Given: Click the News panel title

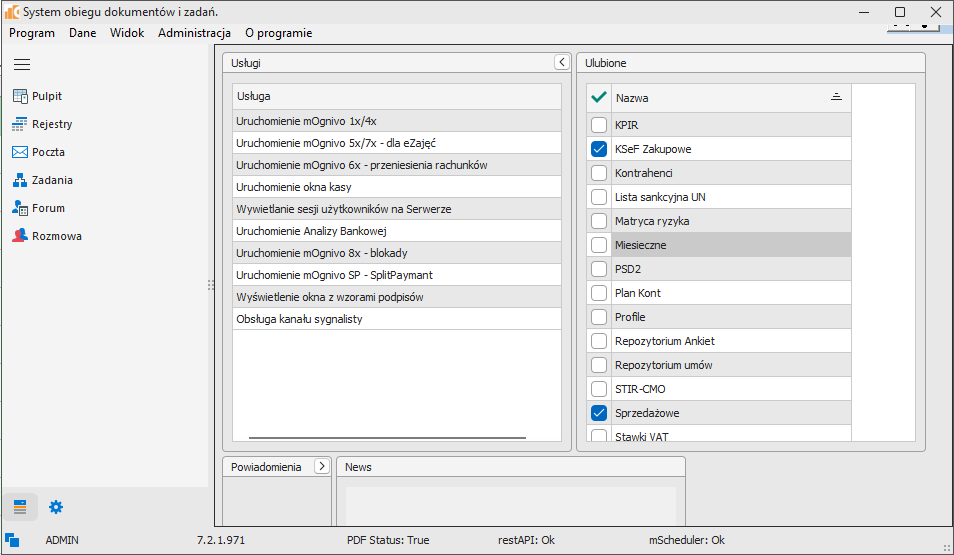Looking at the screenshot, I should tap(358, 467).
